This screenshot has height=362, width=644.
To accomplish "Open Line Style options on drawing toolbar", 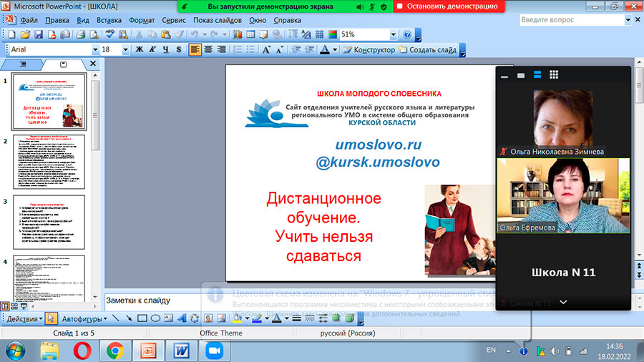I will (296, 318).
